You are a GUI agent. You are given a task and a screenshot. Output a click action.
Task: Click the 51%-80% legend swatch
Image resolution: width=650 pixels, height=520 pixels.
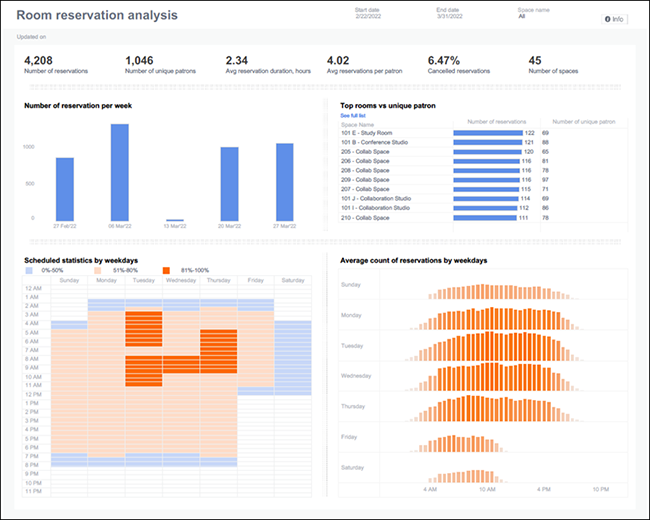click(x=98, y=270)
